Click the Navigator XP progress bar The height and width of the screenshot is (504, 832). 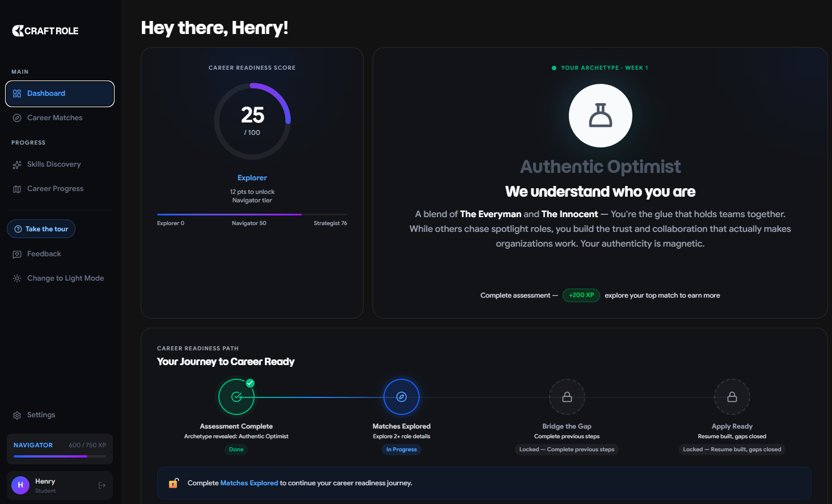click(60, 456)
